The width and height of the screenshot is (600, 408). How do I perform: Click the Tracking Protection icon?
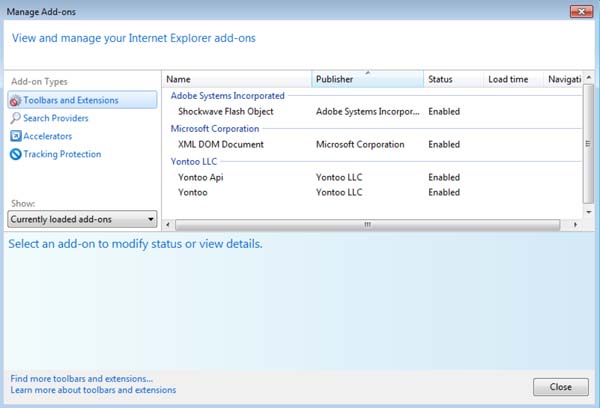(15, 154)
